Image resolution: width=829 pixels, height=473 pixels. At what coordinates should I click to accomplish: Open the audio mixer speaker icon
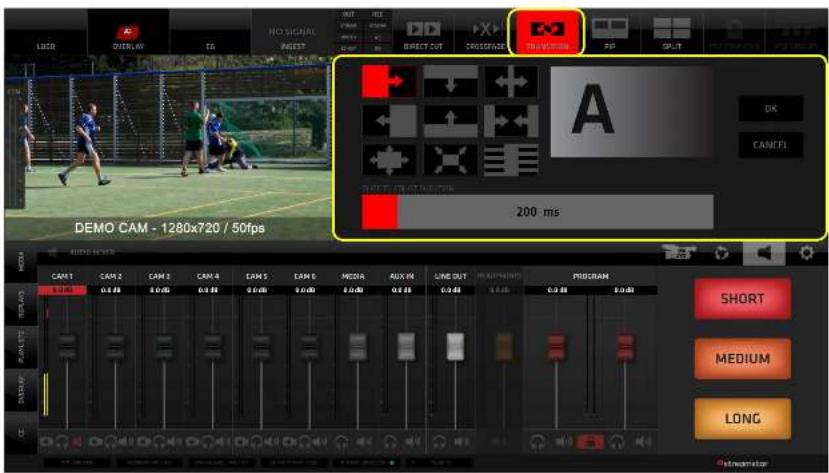(764, 253)
